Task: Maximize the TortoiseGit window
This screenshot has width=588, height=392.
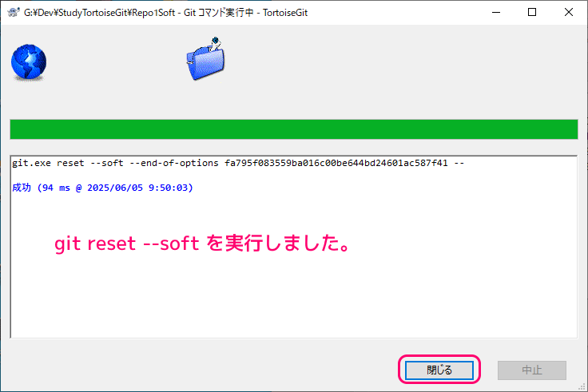Action: (x=532, y=12)
